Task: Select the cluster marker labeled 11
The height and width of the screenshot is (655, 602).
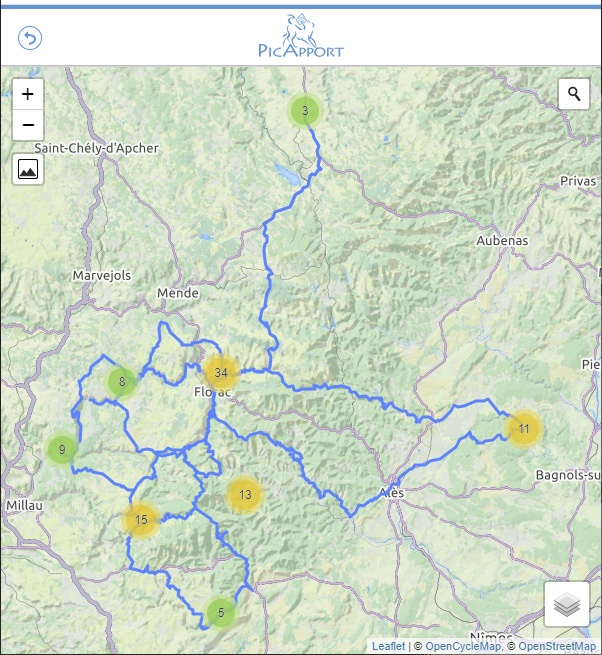Action: (523, 429)
